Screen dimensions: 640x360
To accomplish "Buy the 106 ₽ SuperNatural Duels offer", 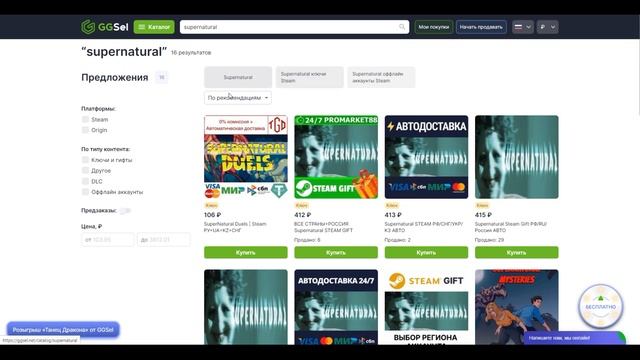I will click(x=246, y=252).
